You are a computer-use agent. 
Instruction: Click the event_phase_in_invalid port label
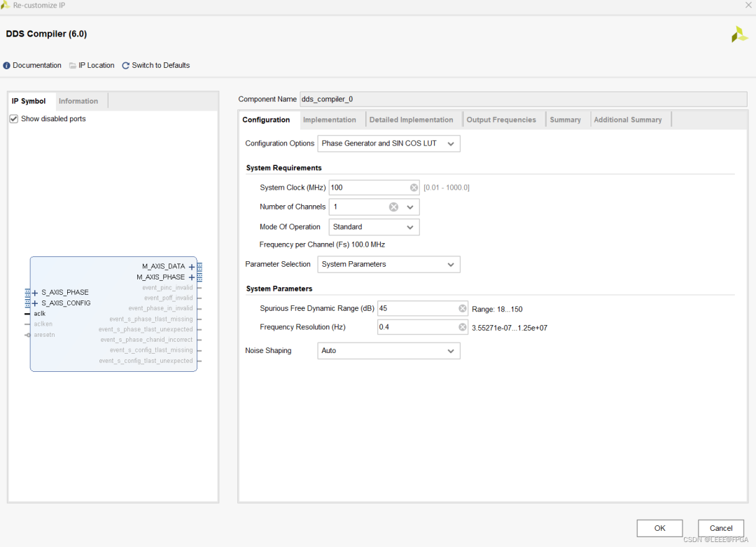[x=160, y=309]
